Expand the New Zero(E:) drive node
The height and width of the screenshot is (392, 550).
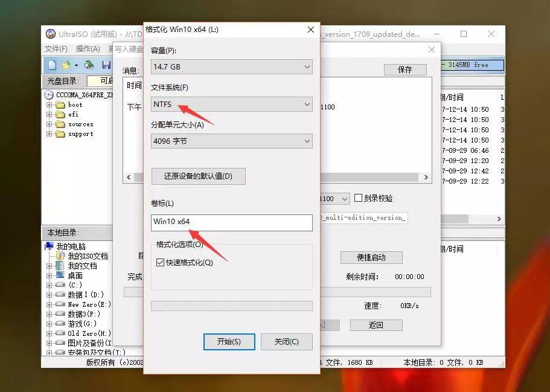[x=49, y=304]
